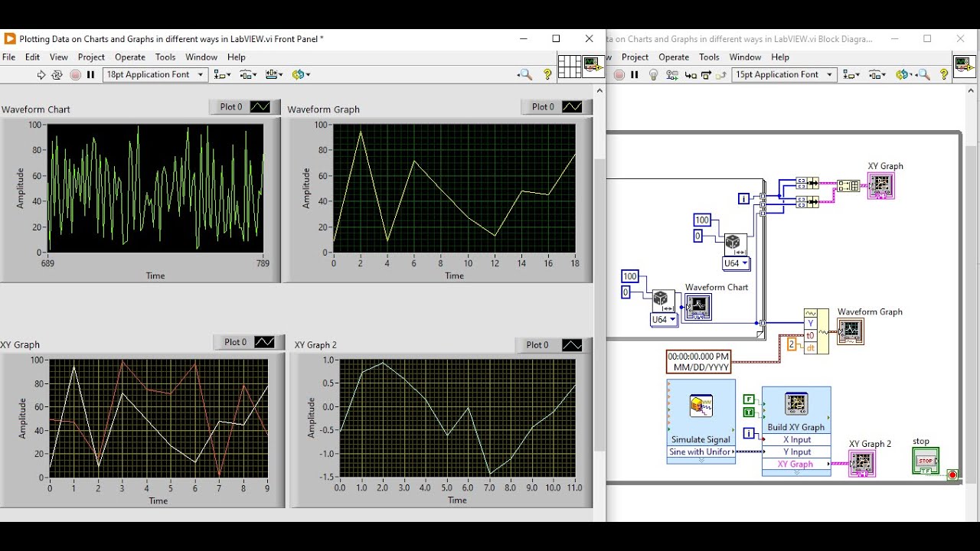Open Front Panel search magnifier

click(524, 74)
